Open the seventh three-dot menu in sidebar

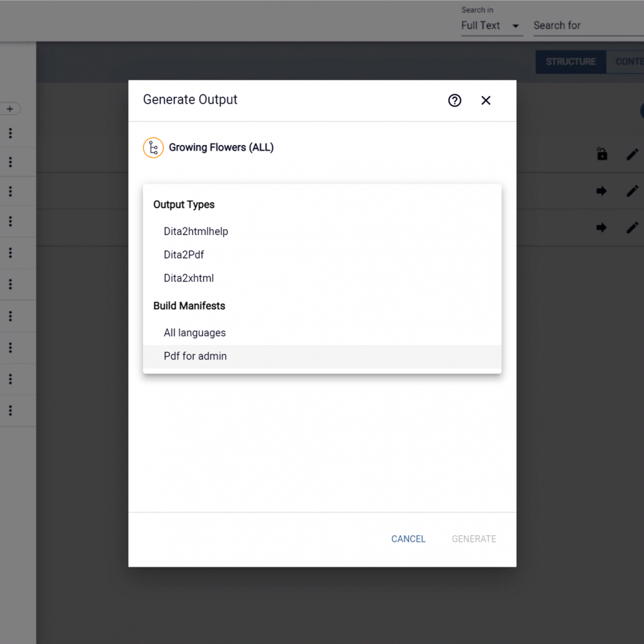pos(10,316)
